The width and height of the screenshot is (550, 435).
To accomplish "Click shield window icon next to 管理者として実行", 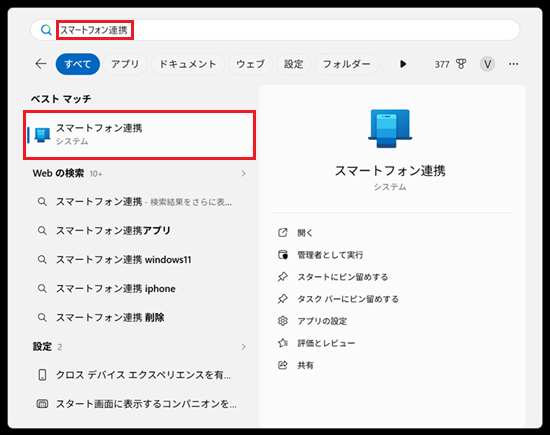I will [x=283, y=255].
